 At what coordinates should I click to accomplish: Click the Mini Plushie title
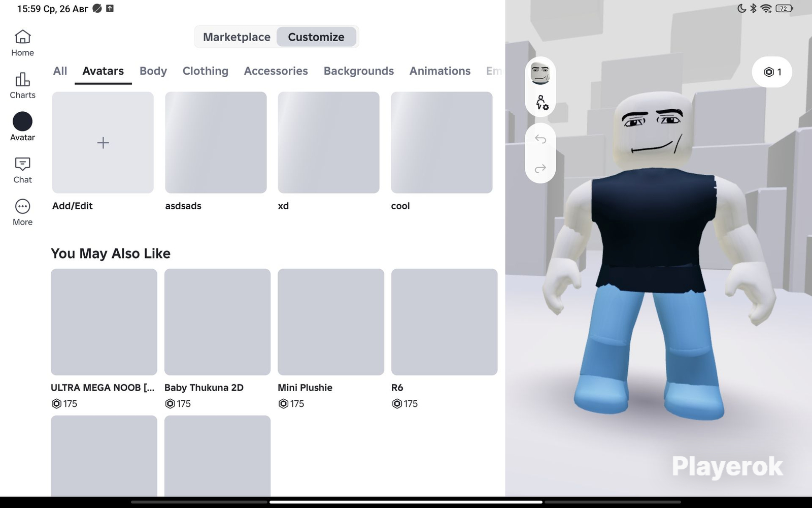click(305, 388)
